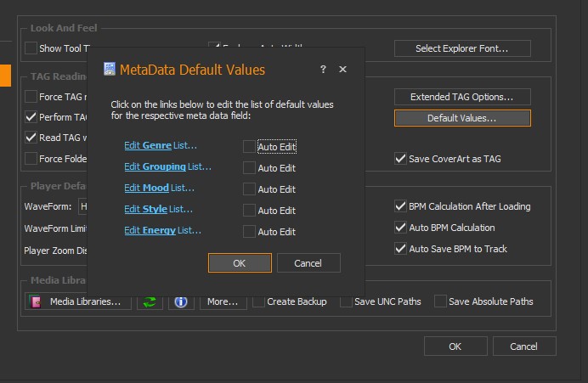Enable Auto Edit for Genre

coord(249,147)
